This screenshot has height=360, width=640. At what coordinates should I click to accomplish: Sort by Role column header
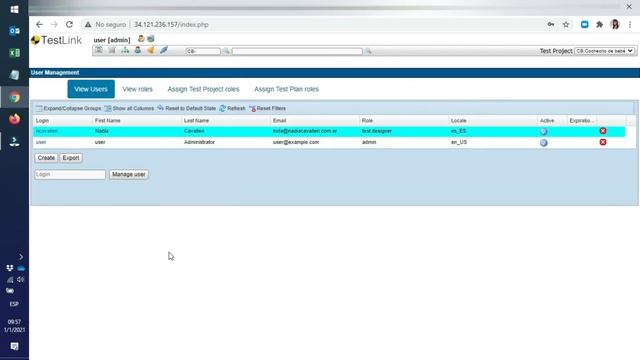(367, 121)
